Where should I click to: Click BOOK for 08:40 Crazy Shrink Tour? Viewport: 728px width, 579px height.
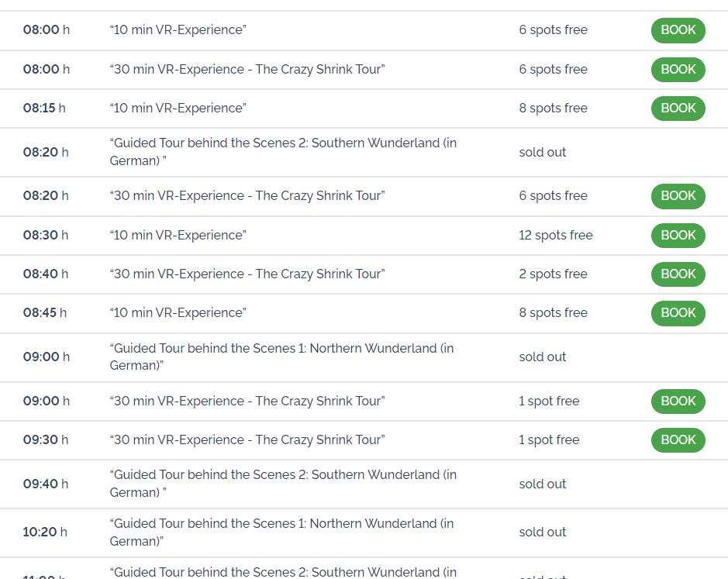pyautogui.click(x=678, y=274)
